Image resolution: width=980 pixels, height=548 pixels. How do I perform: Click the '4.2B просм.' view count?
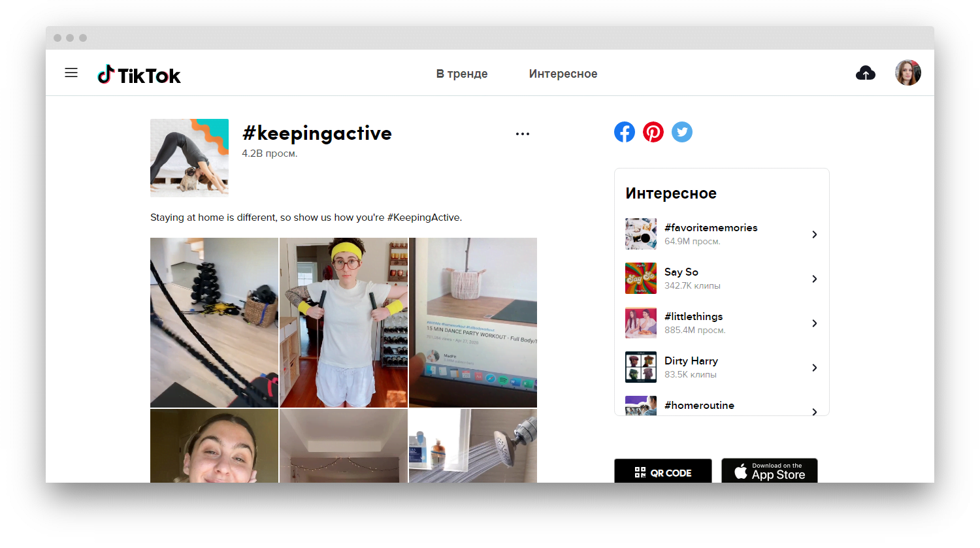270,153
